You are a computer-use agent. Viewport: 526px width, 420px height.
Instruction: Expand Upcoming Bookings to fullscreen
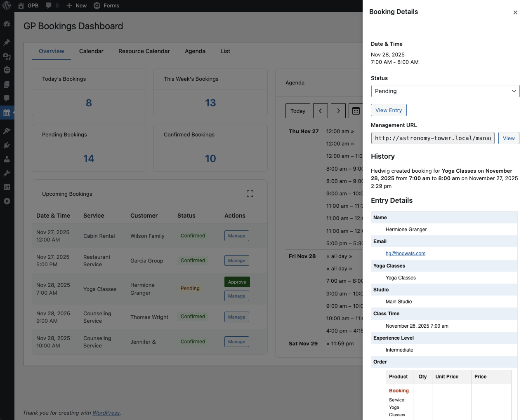250,194
